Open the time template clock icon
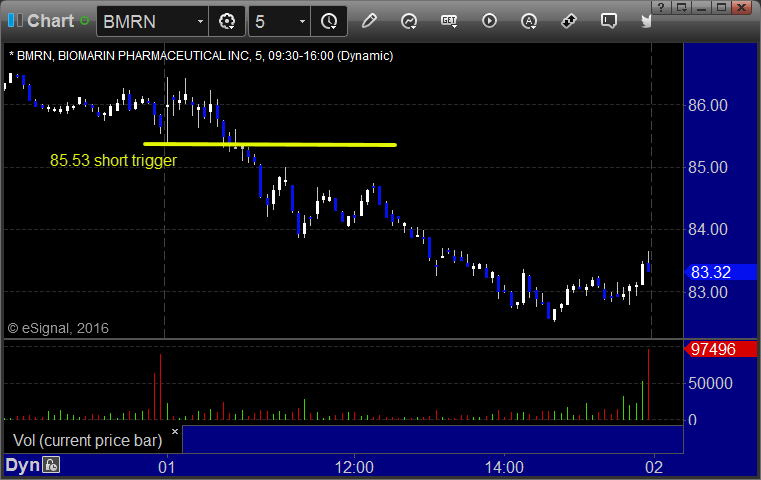The height and width of the screenshot is (480, 761). (329, 21)
